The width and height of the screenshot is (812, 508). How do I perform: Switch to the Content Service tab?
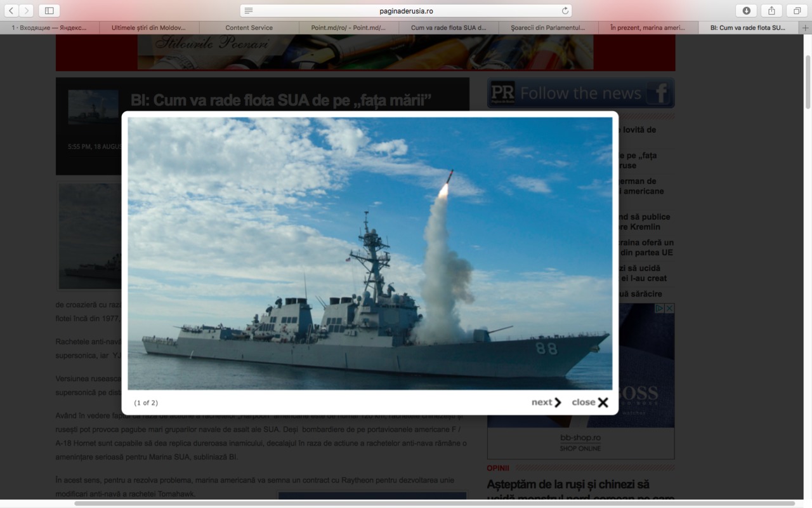pyautogui.click(x=249, y=28)
